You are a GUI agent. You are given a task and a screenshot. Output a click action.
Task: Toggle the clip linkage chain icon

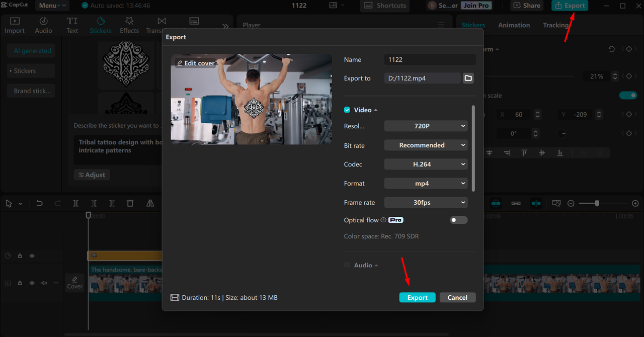tap(516, 204)
